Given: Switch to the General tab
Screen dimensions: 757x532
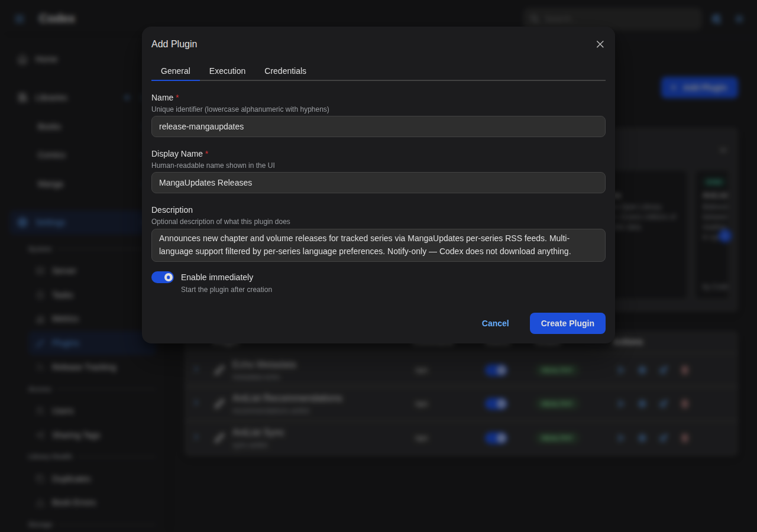Looking at the screenshot, I should [176, 71].
